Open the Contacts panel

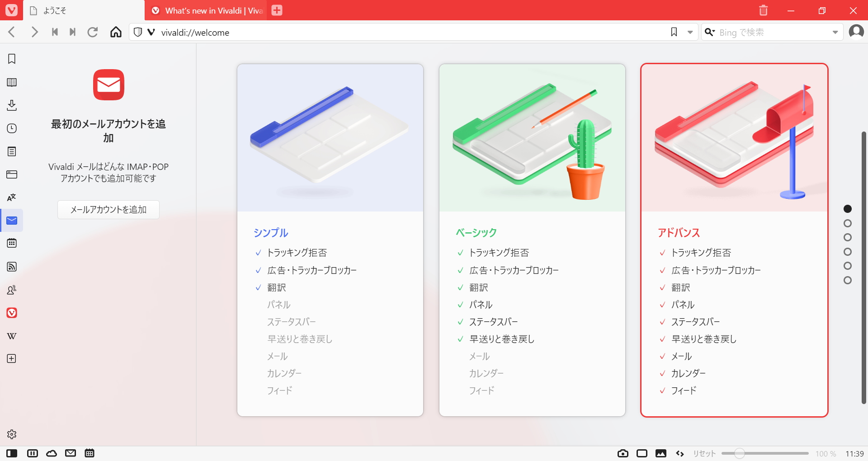click(x=12, y=290)
